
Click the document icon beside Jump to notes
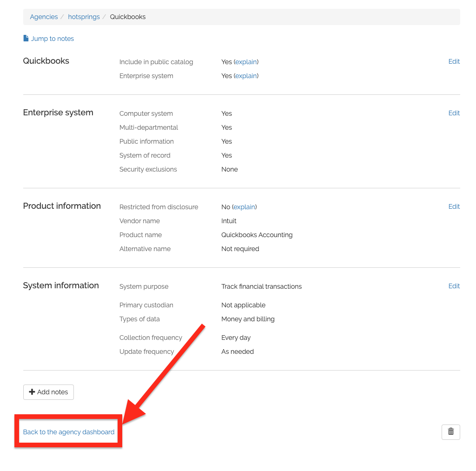click(x=26, y=38)
